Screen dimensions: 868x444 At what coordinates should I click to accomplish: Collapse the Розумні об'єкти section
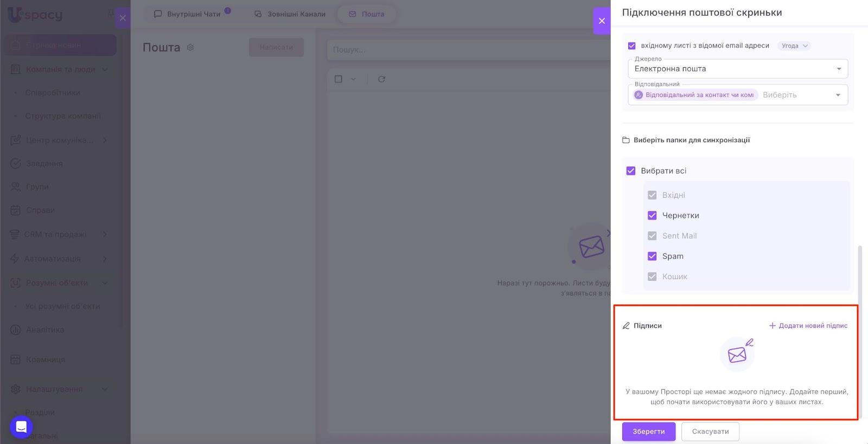[105, 282]
